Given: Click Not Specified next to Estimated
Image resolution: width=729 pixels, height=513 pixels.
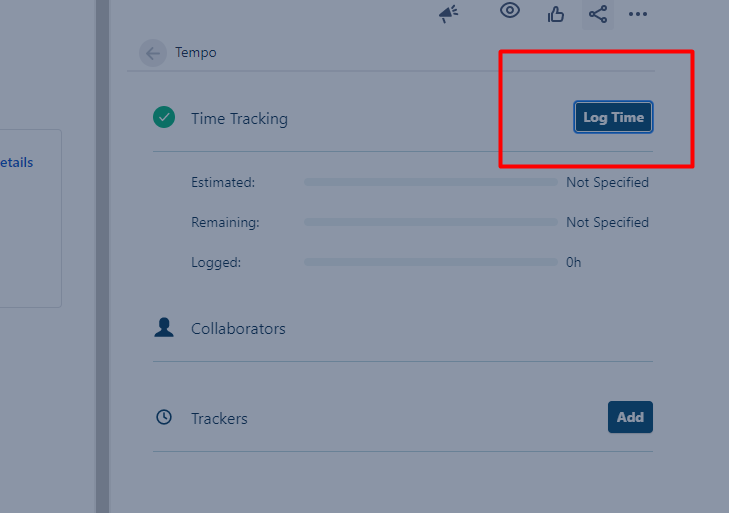Looking at the screenshot, I should point(607,182).
